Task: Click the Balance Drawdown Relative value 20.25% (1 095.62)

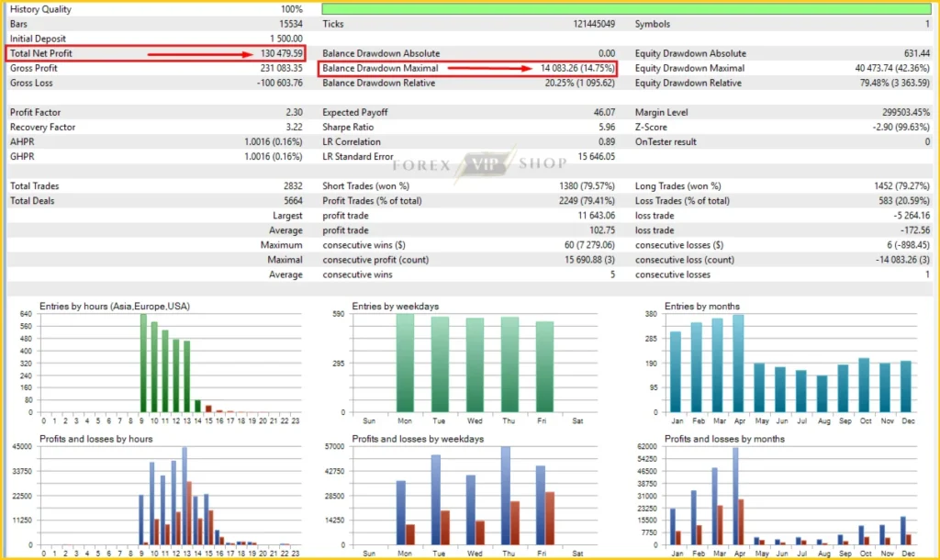Action: 580,83
